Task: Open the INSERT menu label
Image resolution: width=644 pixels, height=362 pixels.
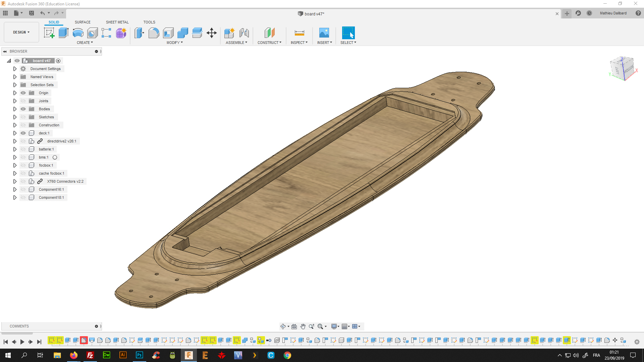Action: [x=325, y=43]
